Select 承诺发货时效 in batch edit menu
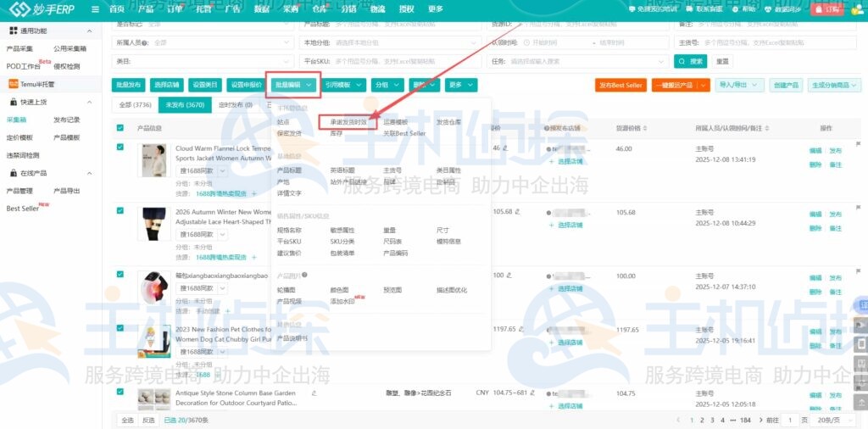The height and width of the screenshot is (429, 868). (x=348, y=122)
